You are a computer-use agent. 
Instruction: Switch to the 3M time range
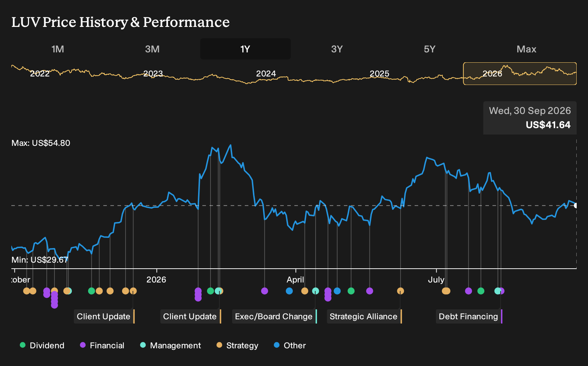pos(152,49)
